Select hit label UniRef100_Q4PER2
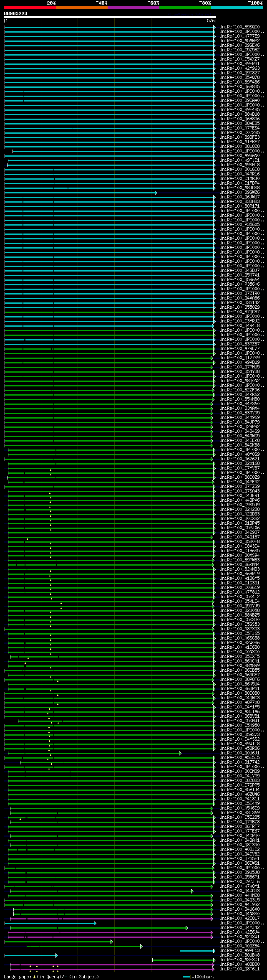Viewport: 267px width, 980px height. pyautogui.click(x=239, y=482)
